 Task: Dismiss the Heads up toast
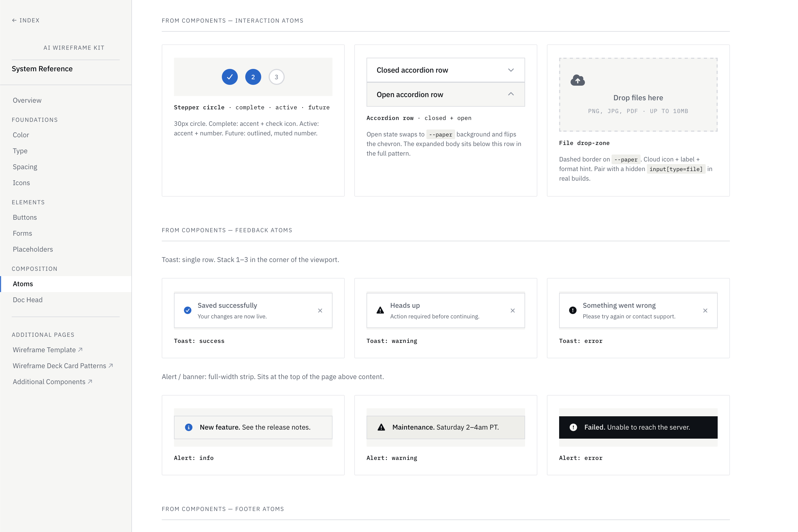pyautogui.click(x=513, y=310)
